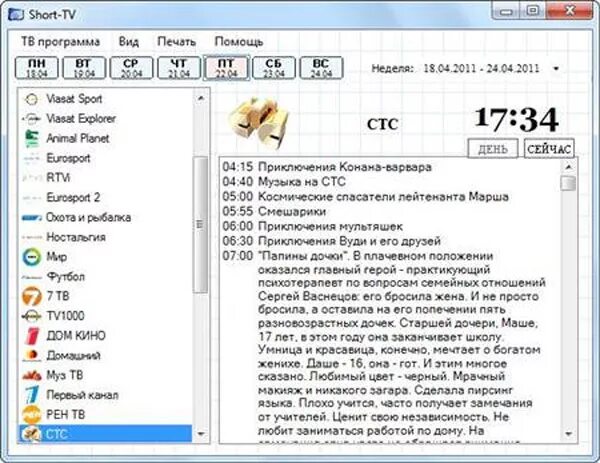Select ДОМ КИНО channel name

pos(76,336)
